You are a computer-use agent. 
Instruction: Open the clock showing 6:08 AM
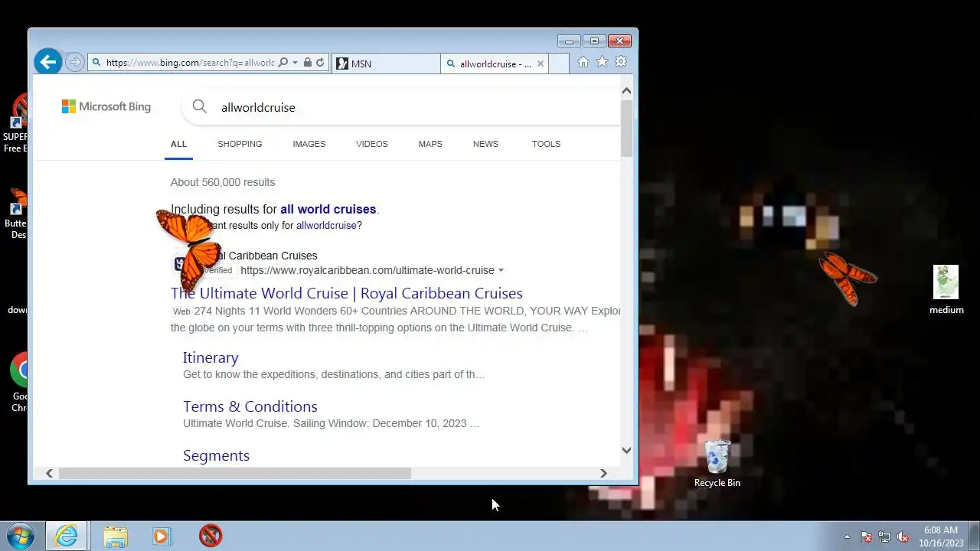(x=940, y=536)
